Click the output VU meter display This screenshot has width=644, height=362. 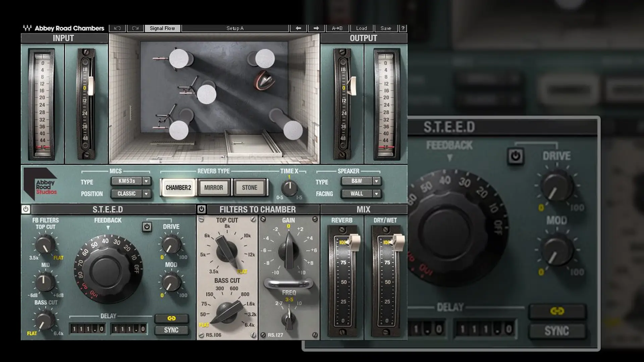pos(386,105)
